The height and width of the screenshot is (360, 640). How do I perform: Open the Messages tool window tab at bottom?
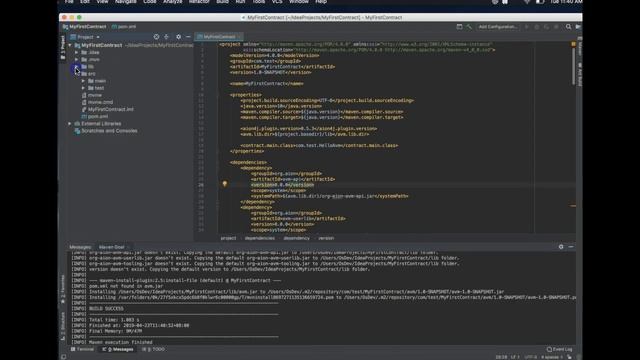point(118,349)
